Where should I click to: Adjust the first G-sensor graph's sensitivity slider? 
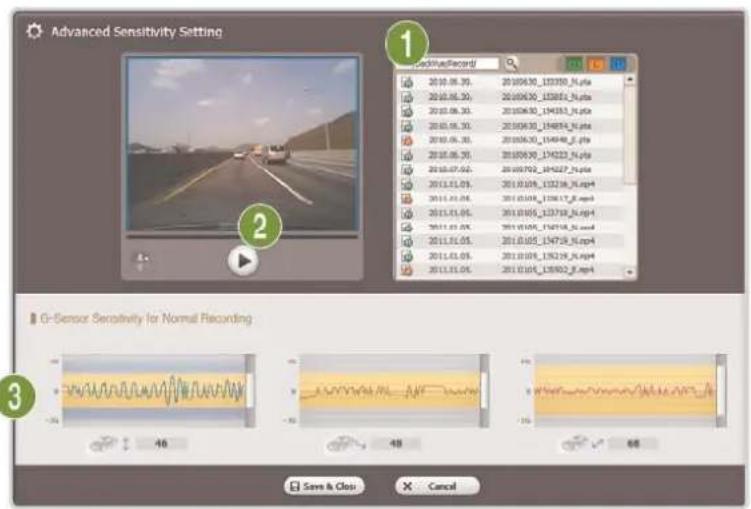coord(250,391)
